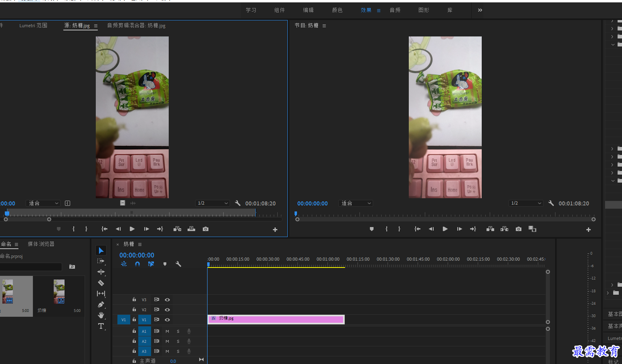Open Program monitor settings wrench
The height and width of the screenshot is (364, 622).
[551, 203]
